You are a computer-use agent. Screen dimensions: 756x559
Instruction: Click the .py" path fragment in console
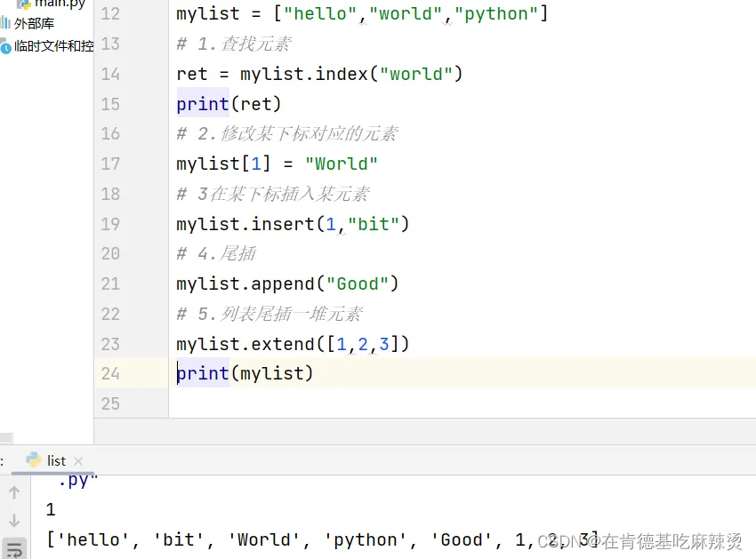tap(77, 481)
